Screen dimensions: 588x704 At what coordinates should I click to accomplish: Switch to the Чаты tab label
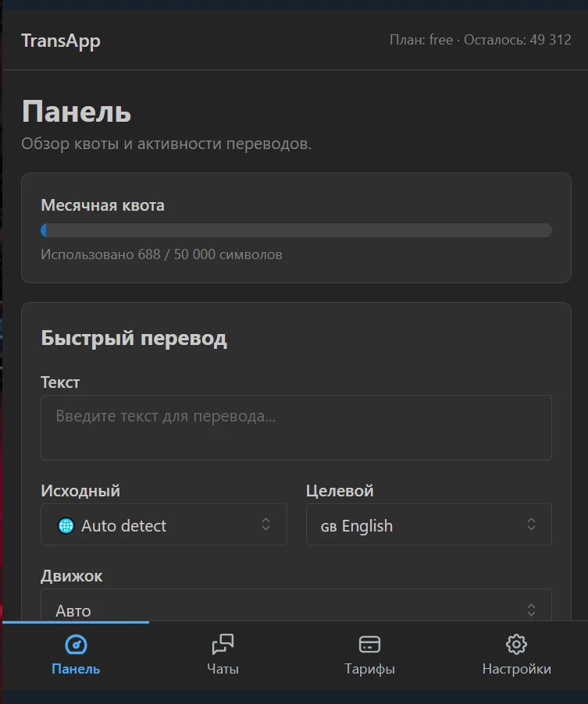pyautogui.click(x=223, y=669)
